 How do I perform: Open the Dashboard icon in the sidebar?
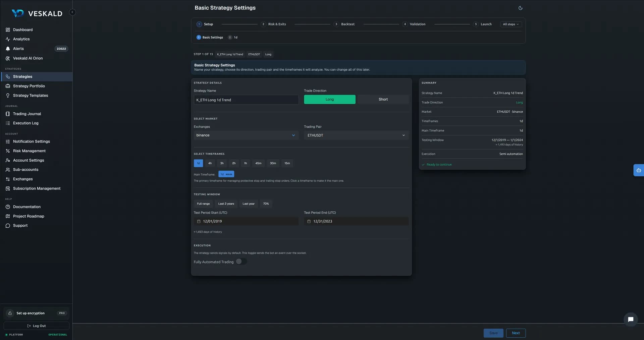[x=8, y=30]
